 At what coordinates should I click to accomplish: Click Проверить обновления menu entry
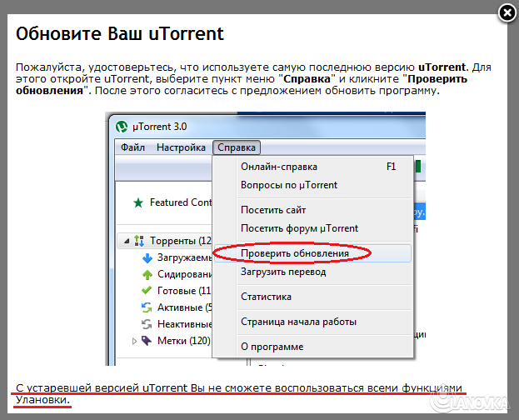click(x=312, y=253)
